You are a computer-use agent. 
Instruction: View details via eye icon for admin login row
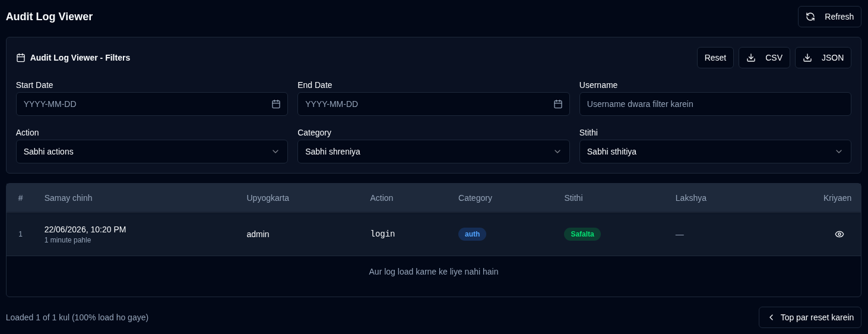click(840, 234)
